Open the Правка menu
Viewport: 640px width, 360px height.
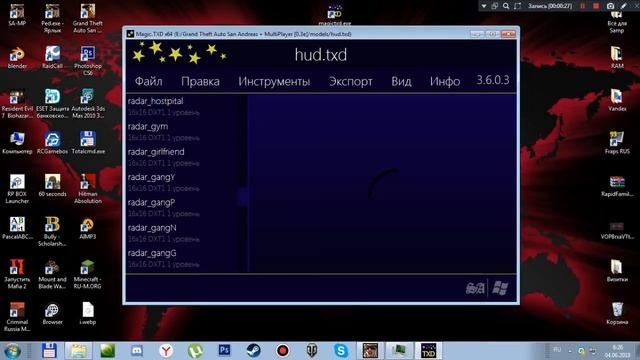click(x=200, y=81)
